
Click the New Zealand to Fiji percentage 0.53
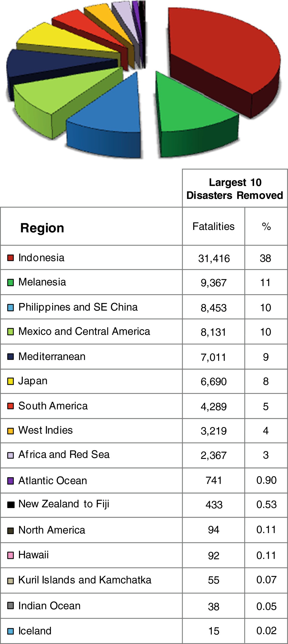tap(266, 504)
